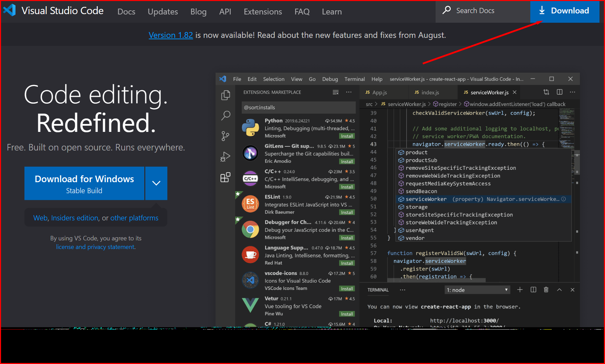Screen dimensions: 605x364
Task: Click the search magnifier icon in header
Action: [x=447, y=10]
